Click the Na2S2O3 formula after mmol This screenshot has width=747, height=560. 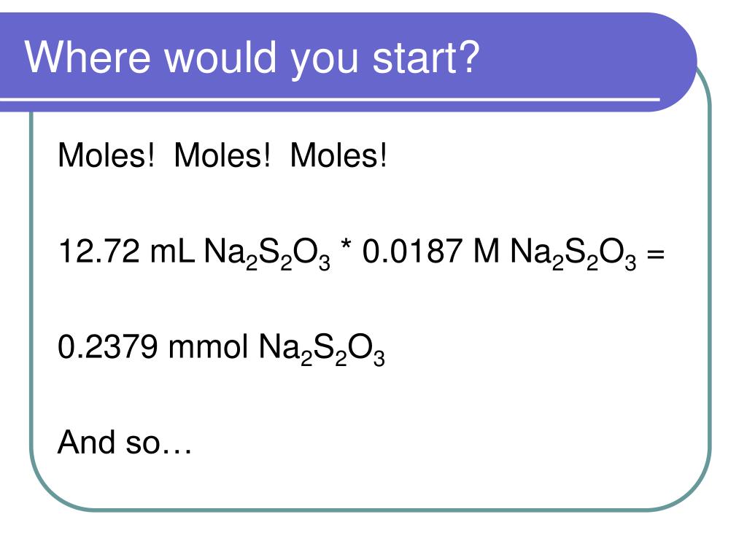coord(322,350)
